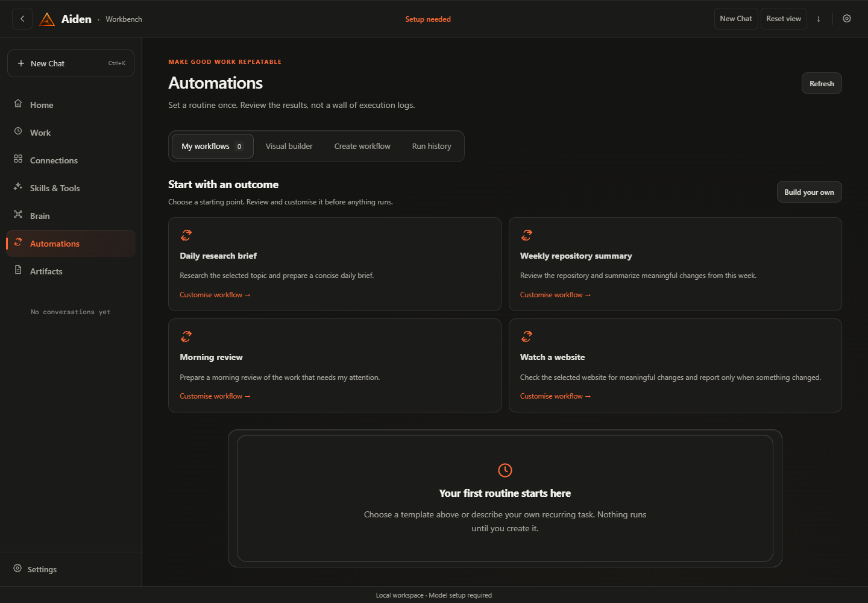Click the Morning review card title
The height and width of the screenshot is (603, 868).
(x=211, y=358)
